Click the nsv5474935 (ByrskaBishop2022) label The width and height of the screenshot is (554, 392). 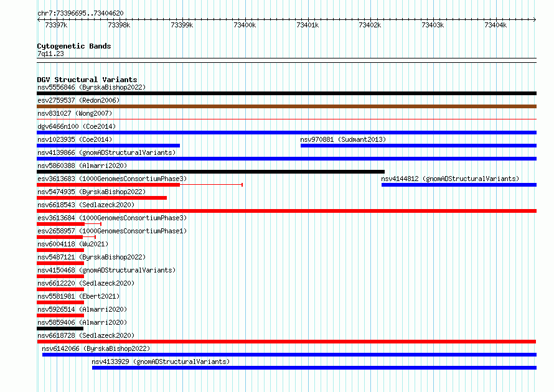tap(92, 192)
